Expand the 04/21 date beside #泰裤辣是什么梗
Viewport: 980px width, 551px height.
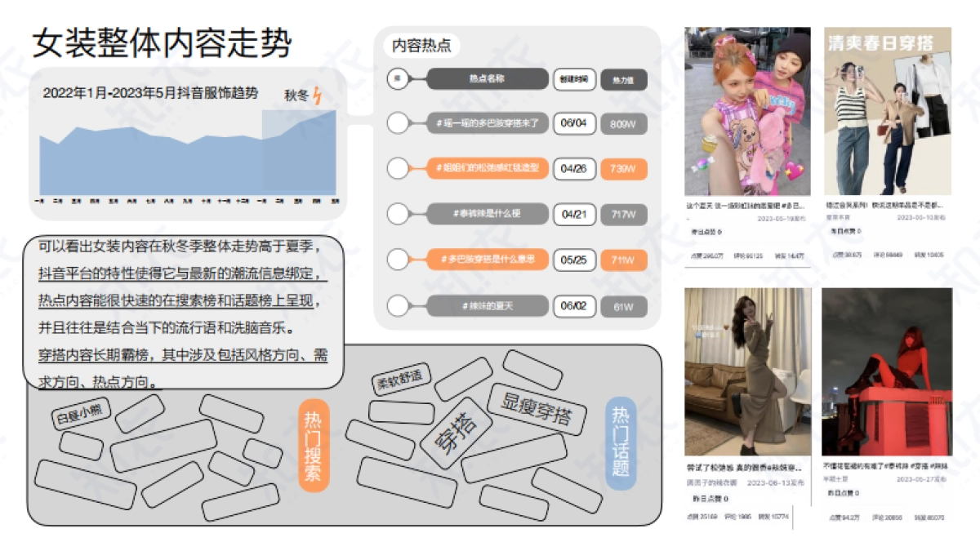point(575,214)
